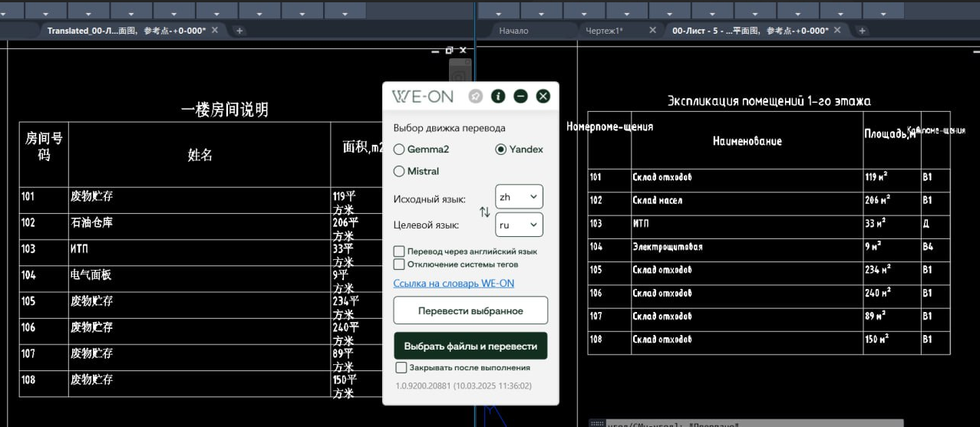Click Выбрать файлы и перевести button
This screenshot has height=427, width=980.
[x=470, y=346]
